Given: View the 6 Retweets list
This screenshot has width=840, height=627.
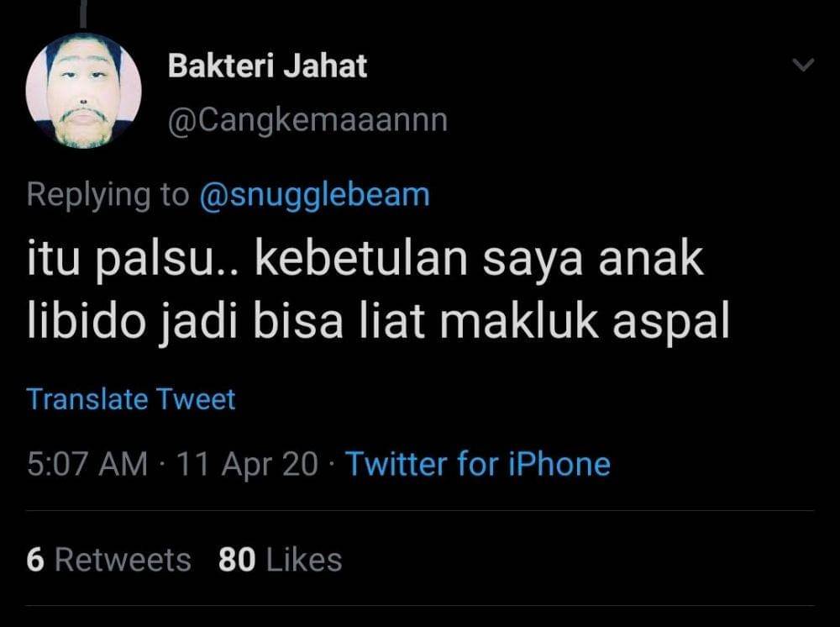Looking at the screenshot, I should [x=108, y=560].
